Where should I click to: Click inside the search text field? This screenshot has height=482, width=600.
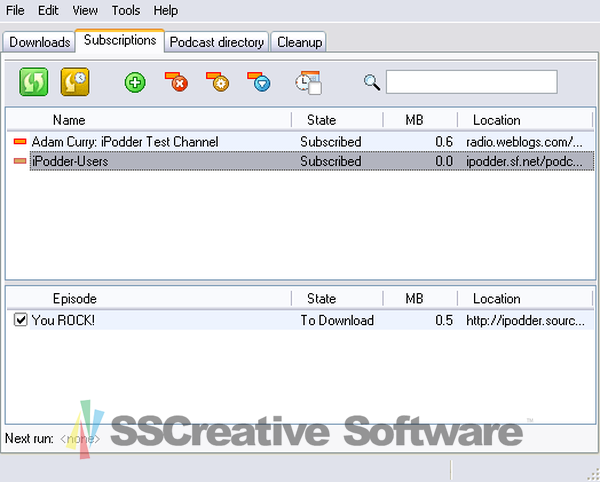[471, 81]
